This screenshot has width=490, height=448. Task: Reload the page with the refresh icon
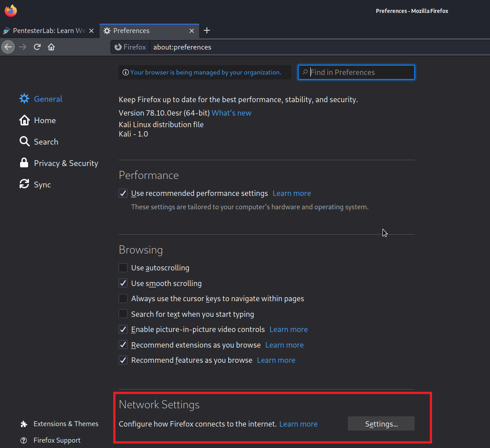37,47
